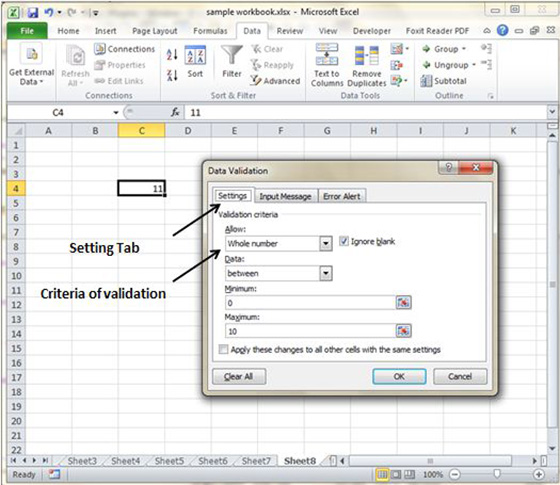Click the Cancel button in dialog
This screenshot has width=560, height=485.
(460, 376)
